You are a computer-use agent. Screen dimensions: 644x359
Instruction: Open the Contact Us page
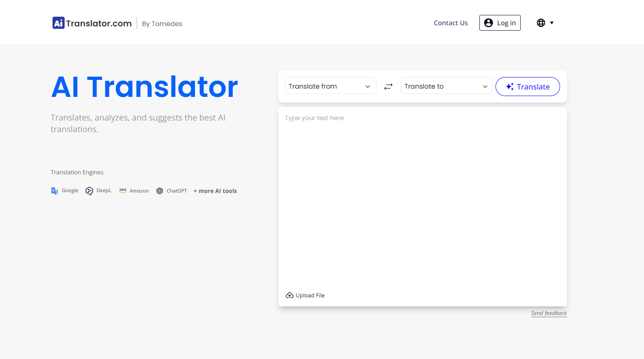450,23
